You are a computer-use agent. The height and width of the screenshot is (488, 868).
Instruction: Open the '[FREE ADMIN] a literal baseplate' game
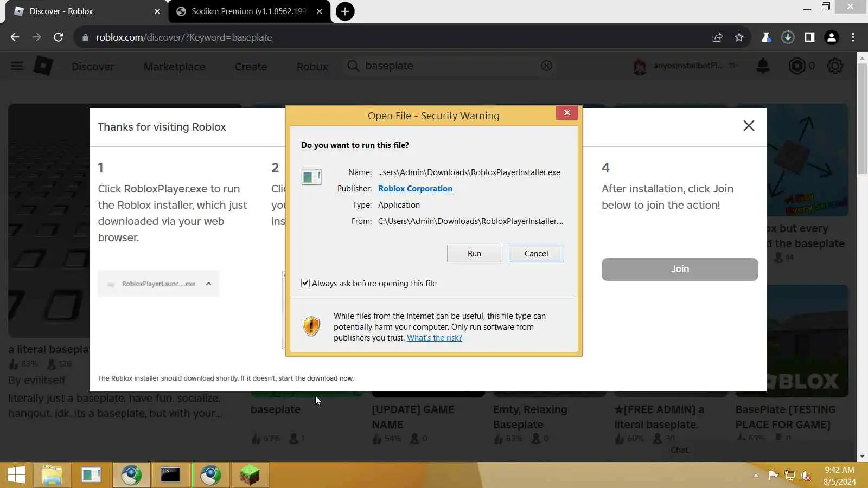(x=659, y=417)
